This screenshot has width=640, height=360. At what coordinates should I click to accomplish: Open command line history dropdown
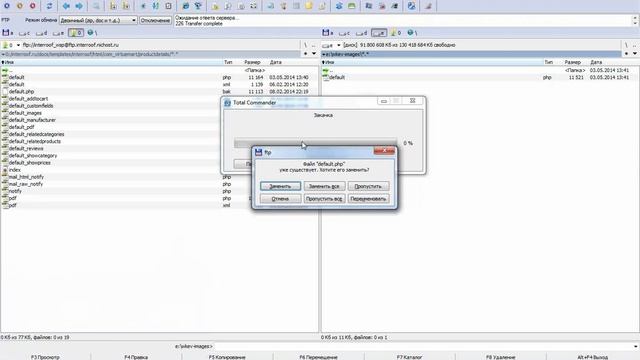pos(635,347)
